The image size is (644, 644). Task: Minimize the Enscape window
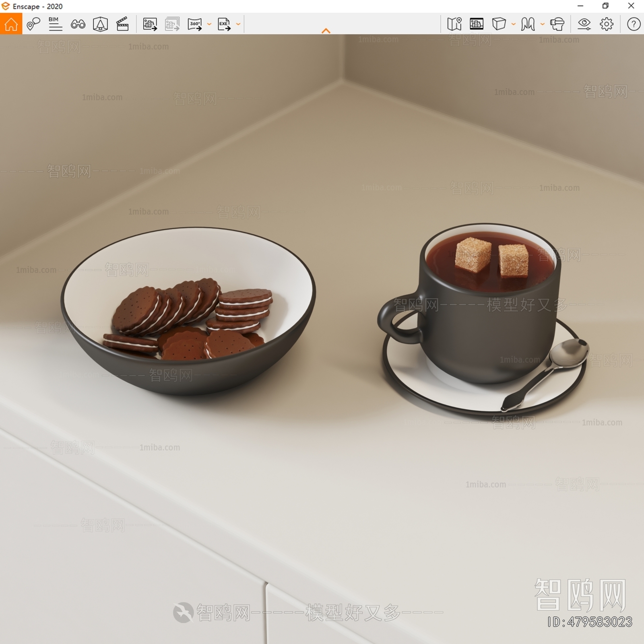point(580,6)
